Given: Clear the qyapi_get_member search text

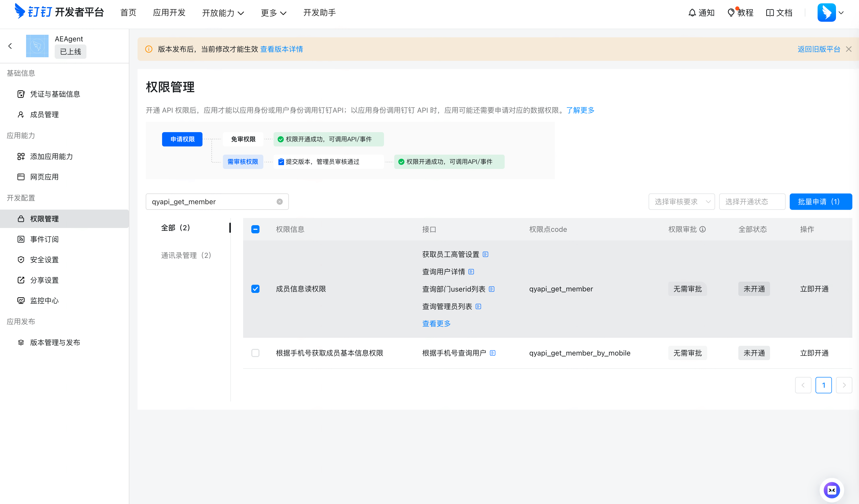Looking at the screenshot, I should (279, 202).
